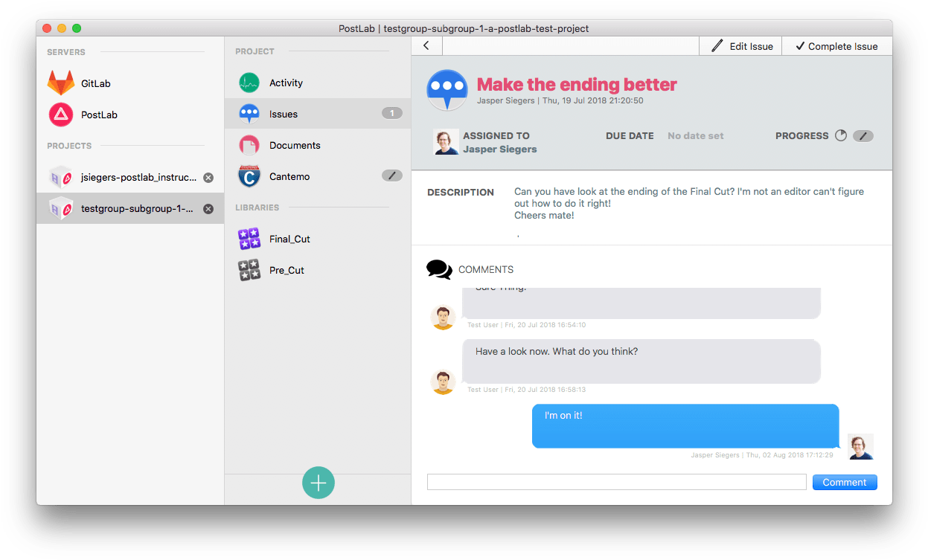Click the Cantemo edit pencil badge
The width and height of the screenshot is (928, 560).
pos(392,176)
